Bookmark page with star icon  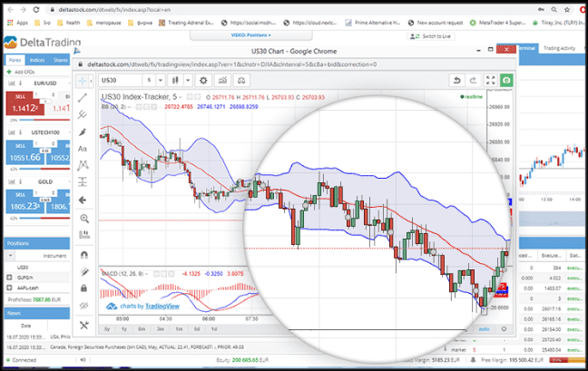tap(567, 9)
